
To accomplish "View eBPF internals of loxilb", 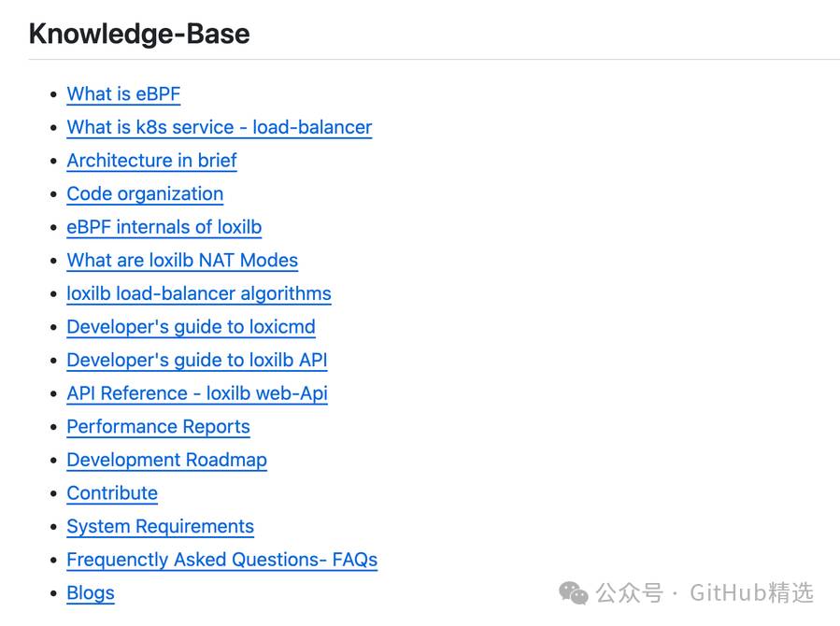I will click(x=164, y=227).
